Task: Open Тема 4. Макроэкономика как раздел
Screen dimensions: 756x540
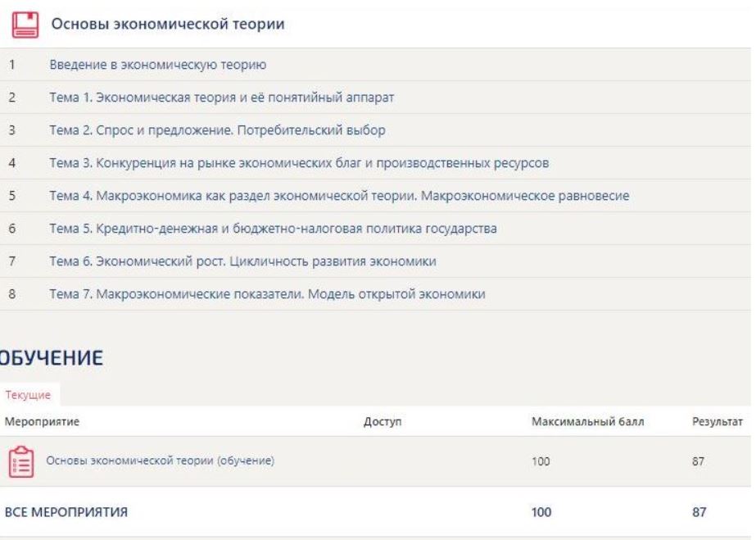Action: (x=337, y=195)
